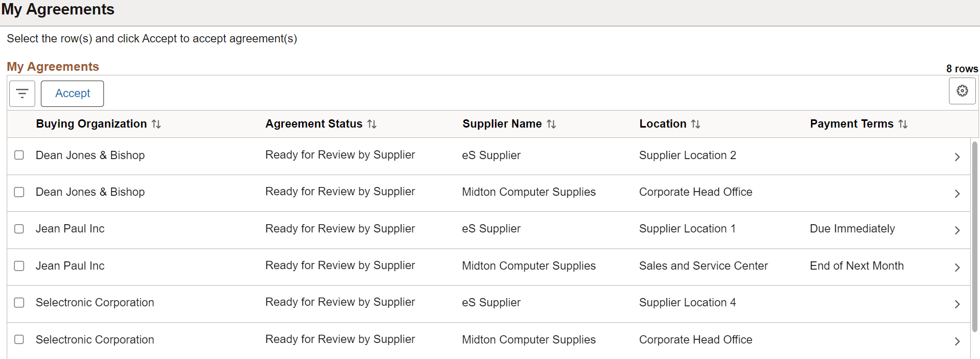The image size is (980, 359).
Task: Sort by Location arrows icon
Action: click(696, 124)
